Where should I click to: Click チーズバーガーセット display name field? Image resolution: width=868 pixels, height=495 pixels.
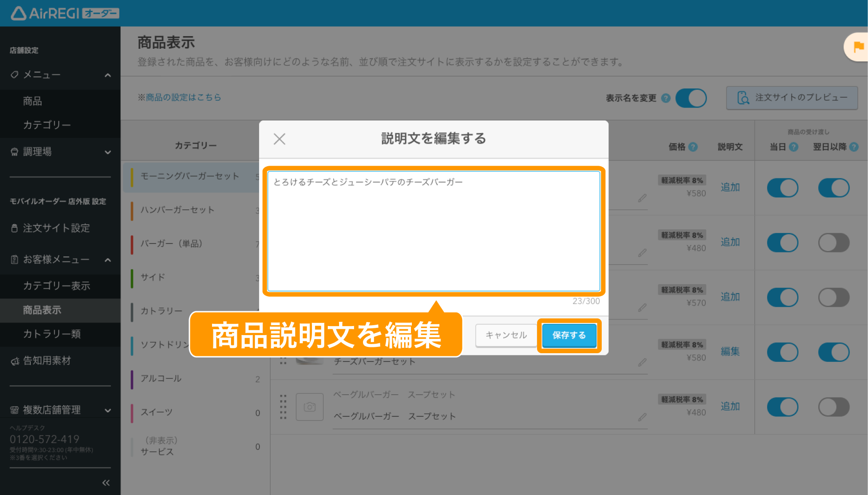tap(490, 362)
